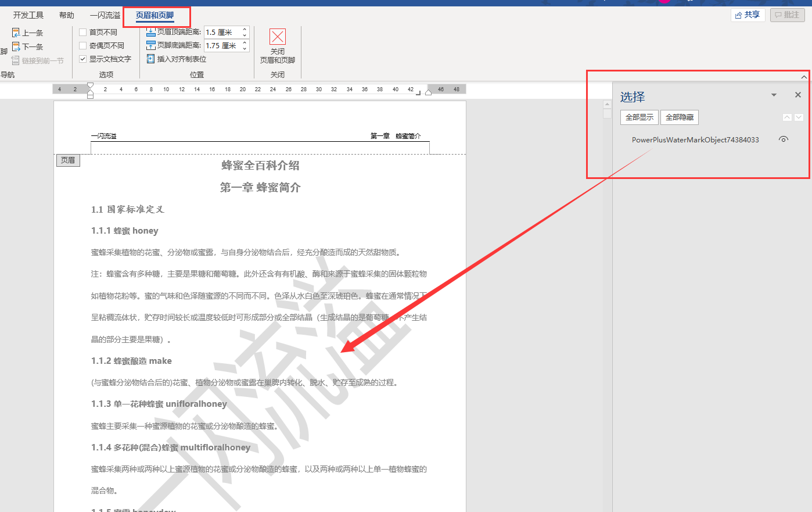
Task: Enable the 奇偶页不同 checkbox
Action: click(x=83, y=45)
